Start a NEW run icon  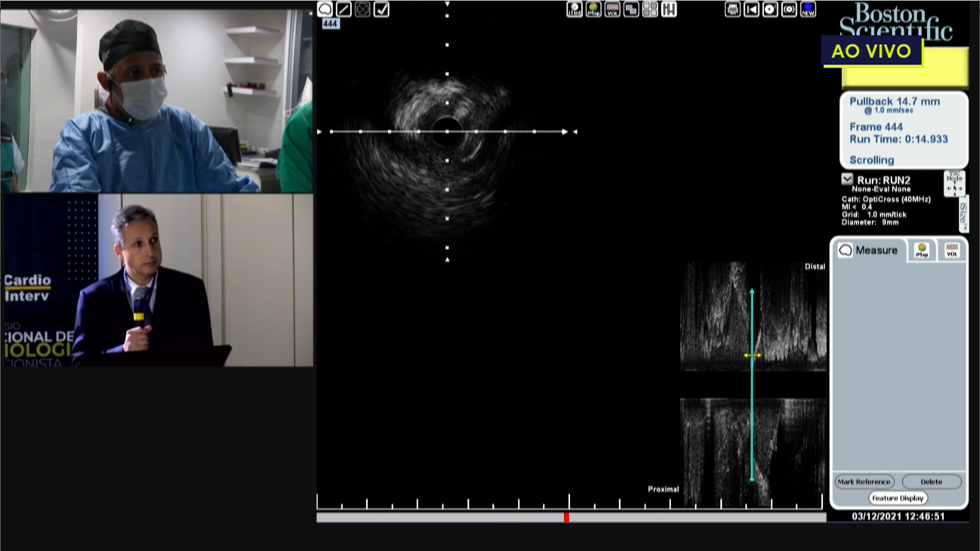tap(808, 9)
